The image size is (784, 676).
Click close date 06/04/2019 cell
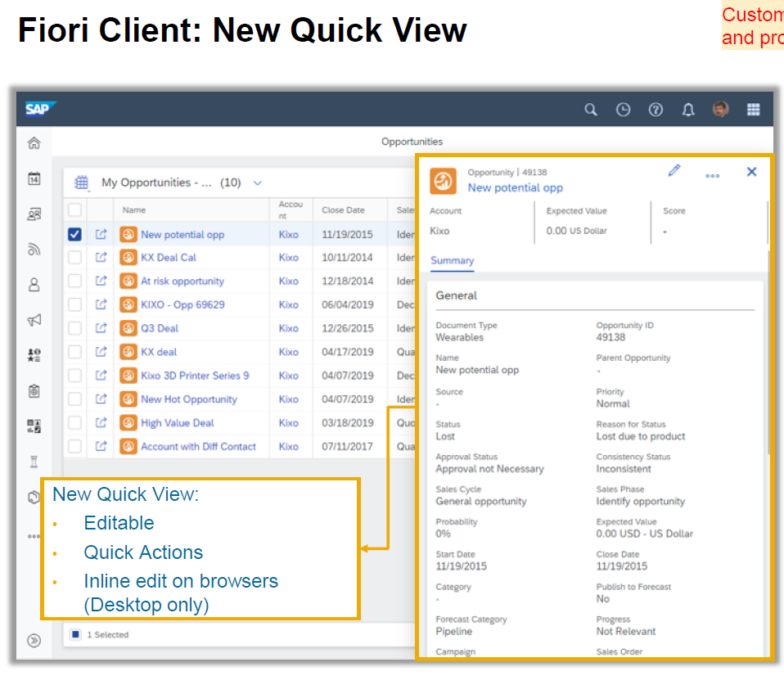click(348, 304)
